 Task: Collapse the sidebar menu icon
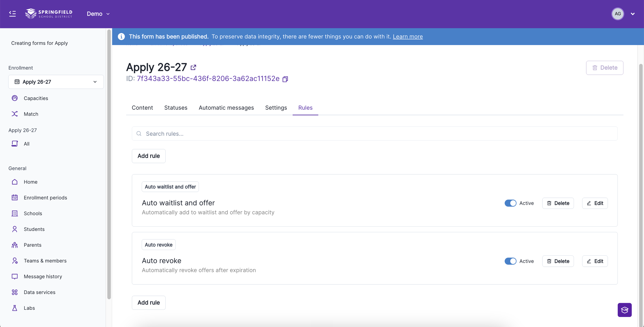12,14
